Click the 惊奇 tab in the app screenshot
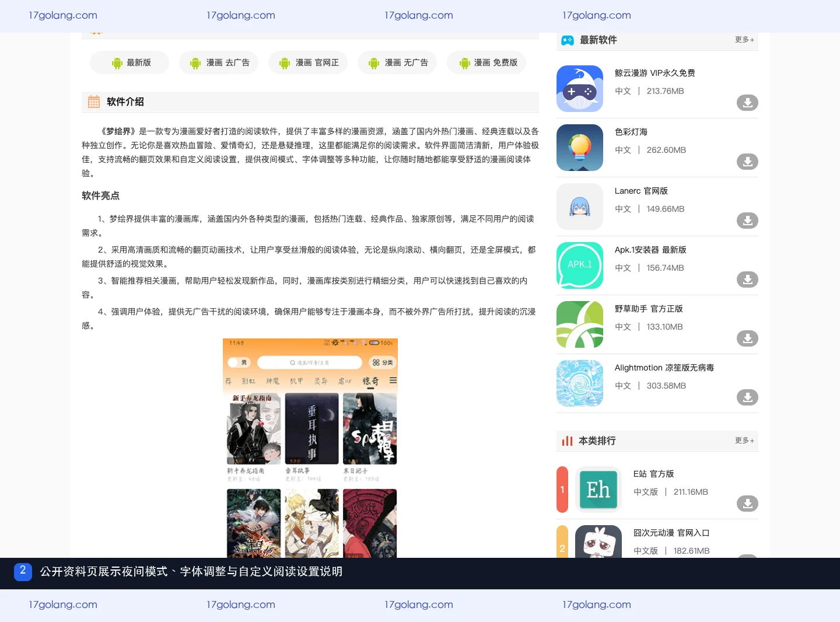The image size is (840, 622). (371, 381)
